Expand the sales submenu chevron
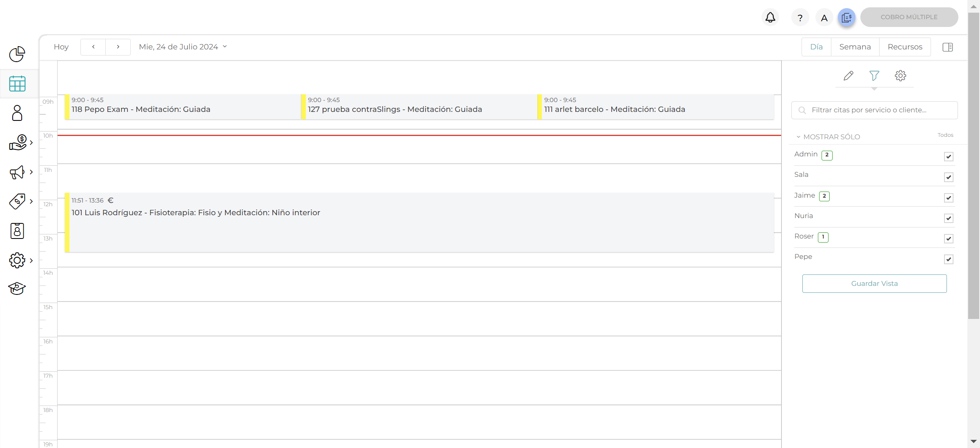 (31, 143)
